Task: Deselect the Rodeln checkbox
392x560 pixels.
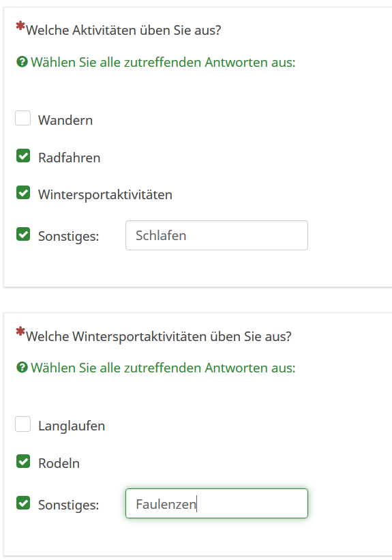Action: click(23, 461)
